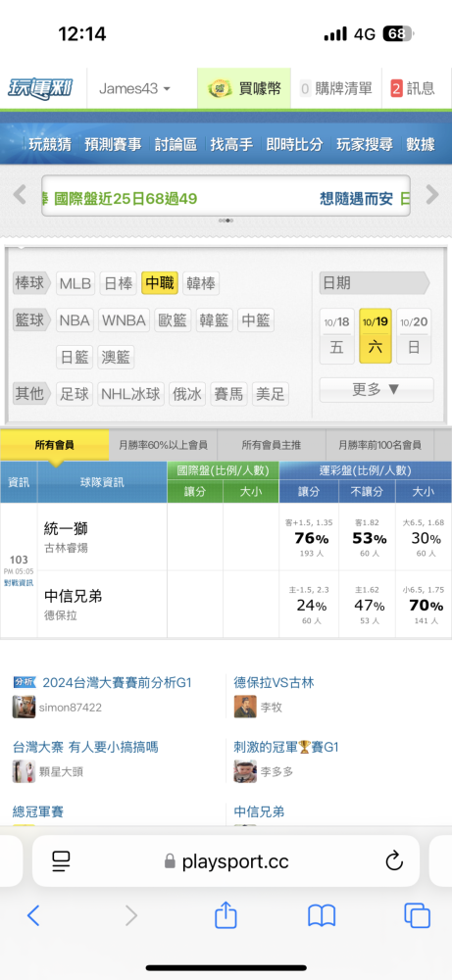Open 對戰資訊 for game 103
Screen dimensions: 452x980
click(19, 582)
